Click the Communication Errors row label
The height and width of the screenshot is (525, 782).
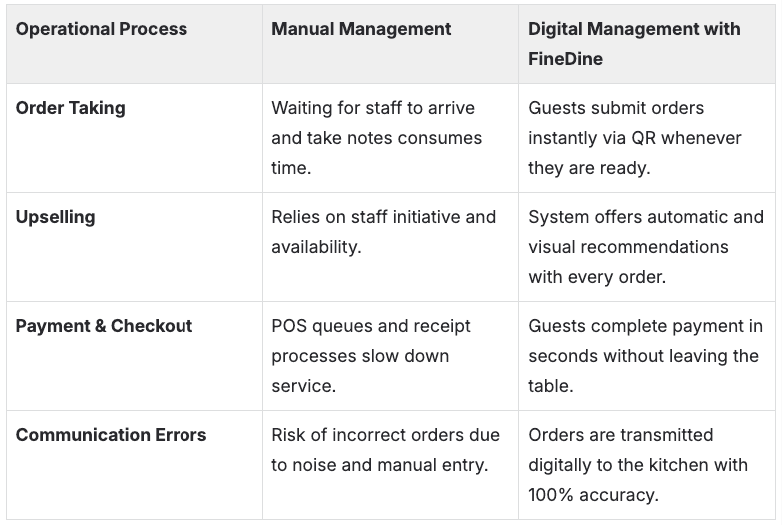(x=111, y=435)
